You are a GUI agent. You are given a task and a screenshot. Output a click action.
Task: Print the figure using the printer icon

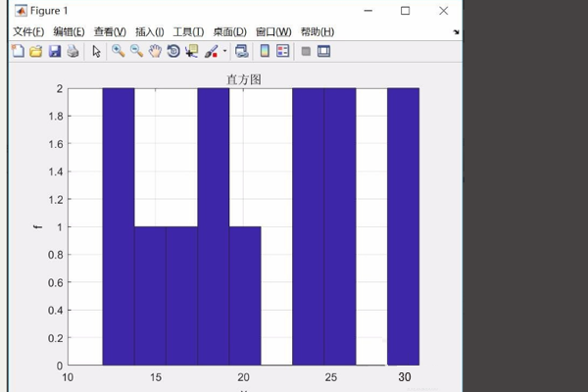(x=73, y=51)
